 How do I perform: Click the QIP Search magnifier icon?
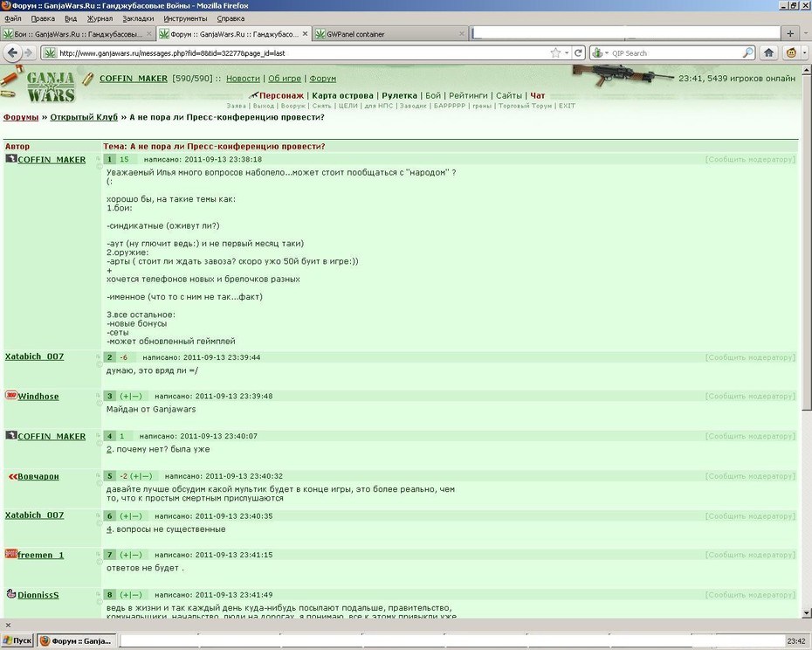tap(747, 53)
